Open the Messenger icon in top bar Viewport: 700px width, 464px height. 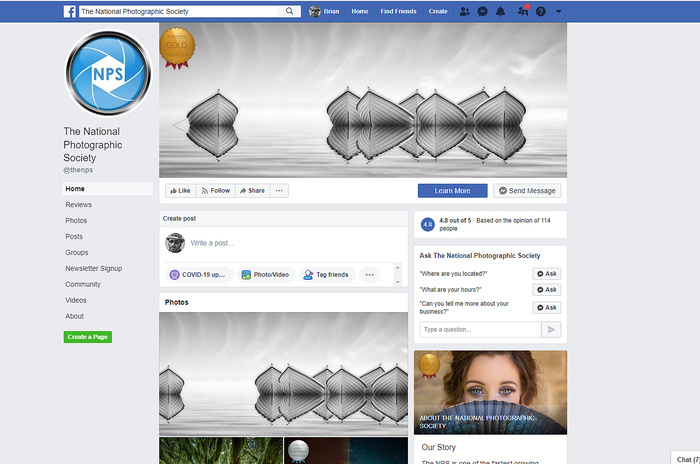click(x=482, y=11)
